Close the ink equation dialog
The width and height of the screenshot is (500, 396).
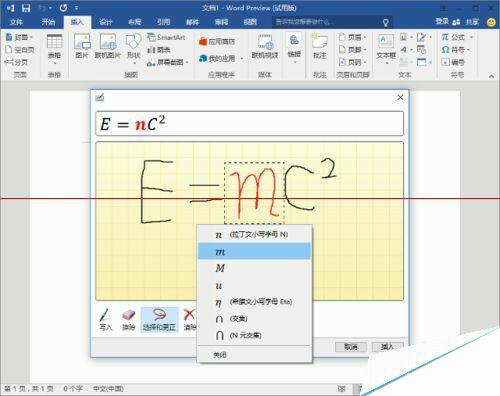coord(400,97)
